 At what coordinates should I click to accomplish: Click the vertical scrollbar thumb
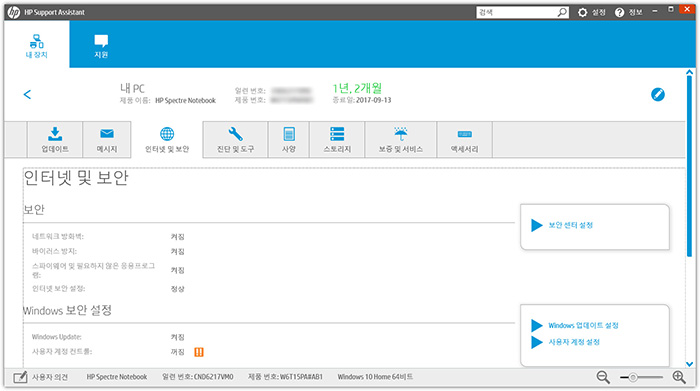690,166
